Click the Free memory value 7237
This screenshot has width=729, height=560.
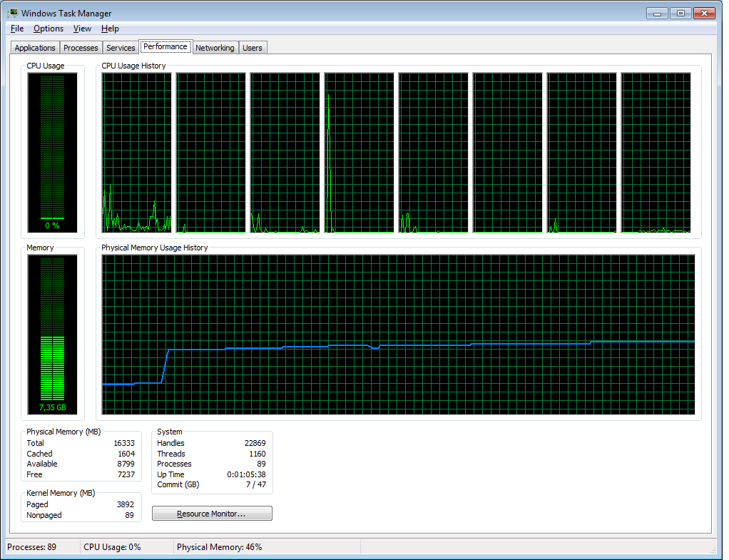pyautogui.click(x=126, y=474)
